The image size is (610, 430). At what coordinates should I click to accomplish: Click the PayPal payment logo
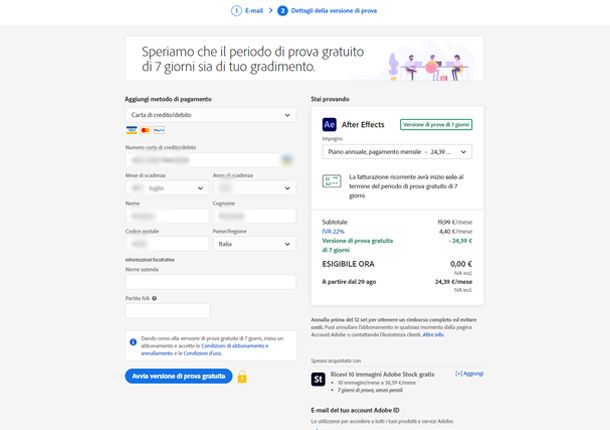click(x=159, y=130)
